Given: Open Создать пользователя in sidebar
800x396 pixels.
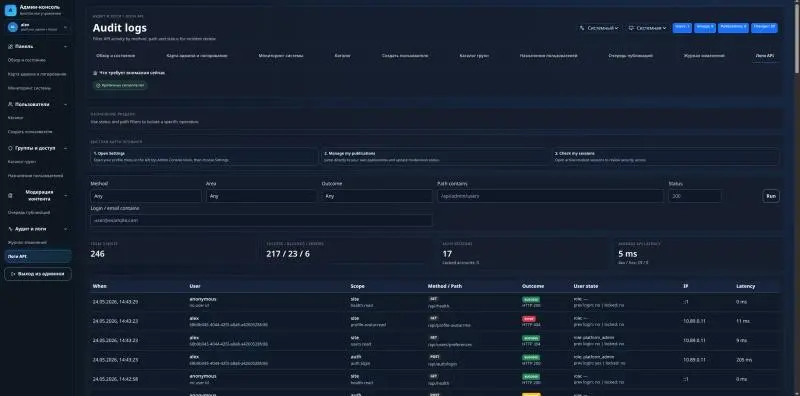Looking at the screenshot, I should (x=30, y=132).
